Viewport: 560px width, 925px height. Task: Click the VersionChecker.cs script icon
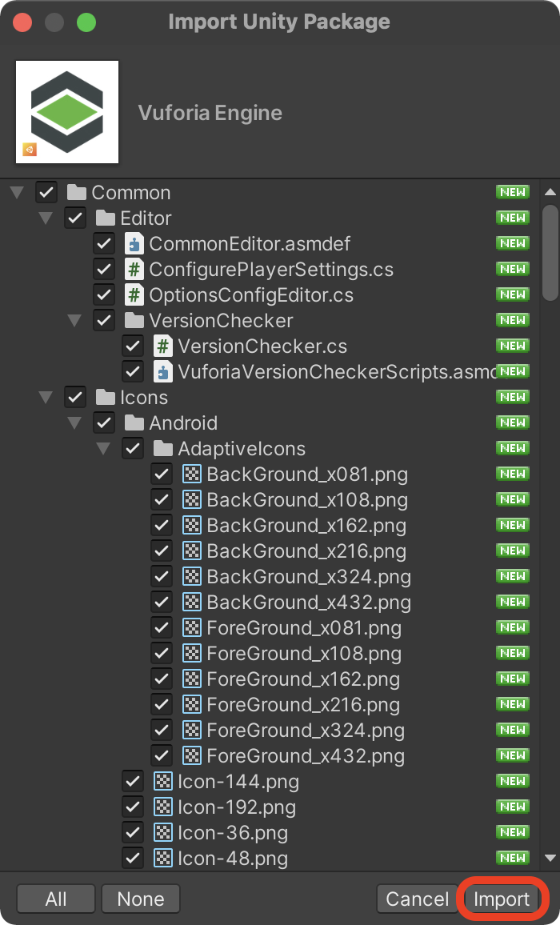coord(163,346)
